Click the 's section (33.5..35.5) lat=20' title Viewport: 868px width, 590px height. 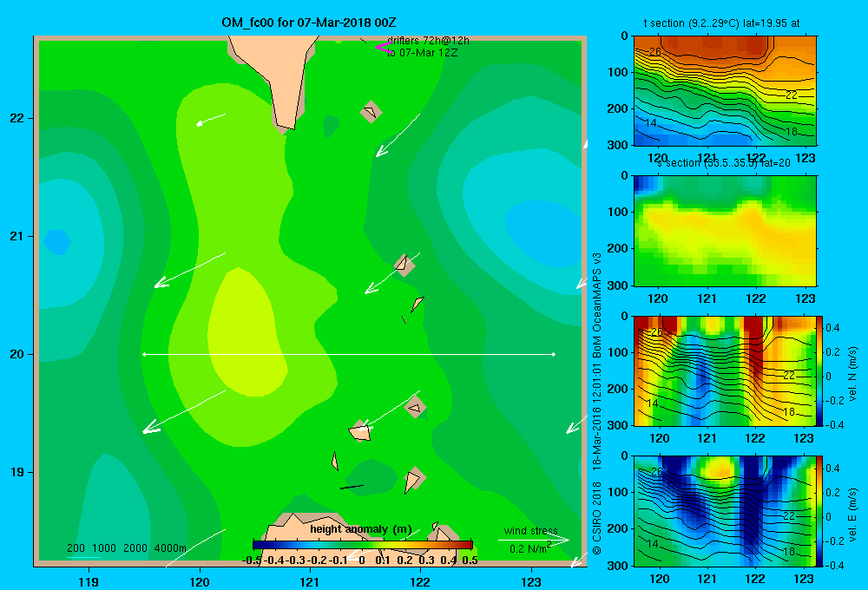(x=724, y=163)
